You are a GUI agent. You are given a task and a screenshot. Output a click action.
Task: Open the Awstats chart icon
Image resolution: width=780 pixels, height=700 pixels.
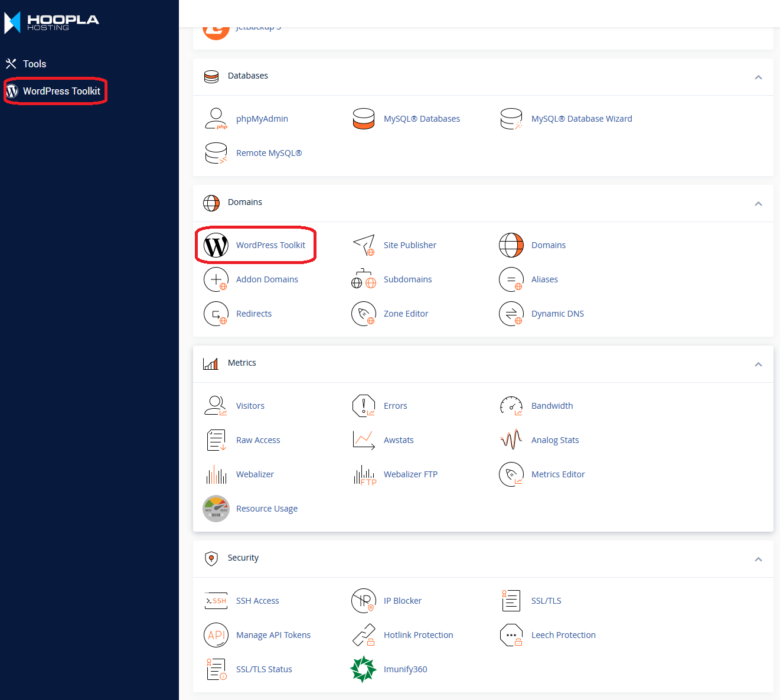click(x=364, y=440)
